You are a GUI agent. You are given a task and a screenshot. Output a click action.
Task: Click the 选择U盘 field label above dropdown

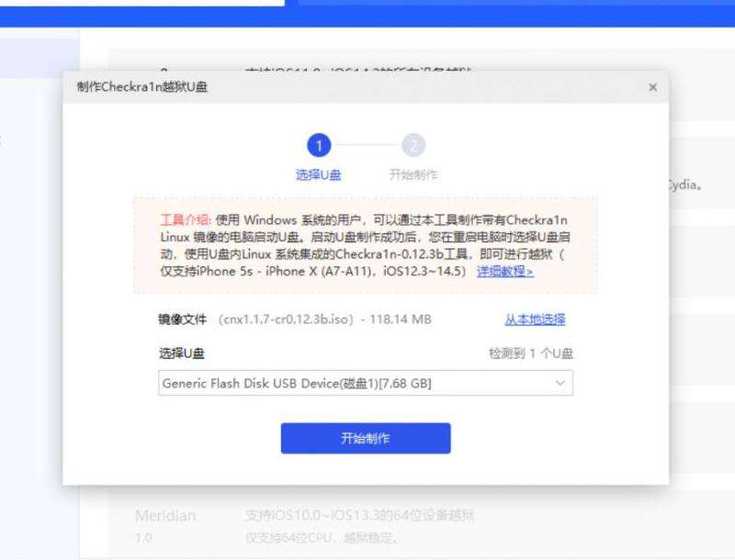click(181, 353)
